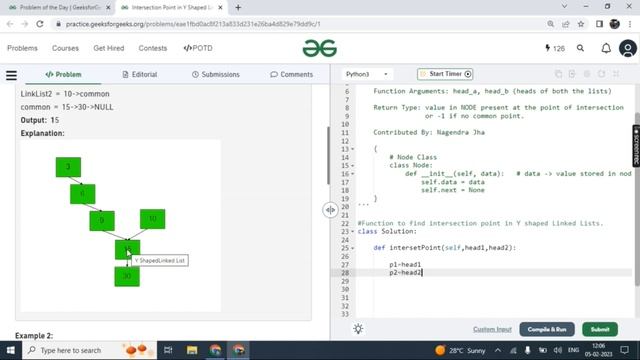This screenshot has height=360, width=640.
Task: Open the Courses nav menu
Action: 65,48
